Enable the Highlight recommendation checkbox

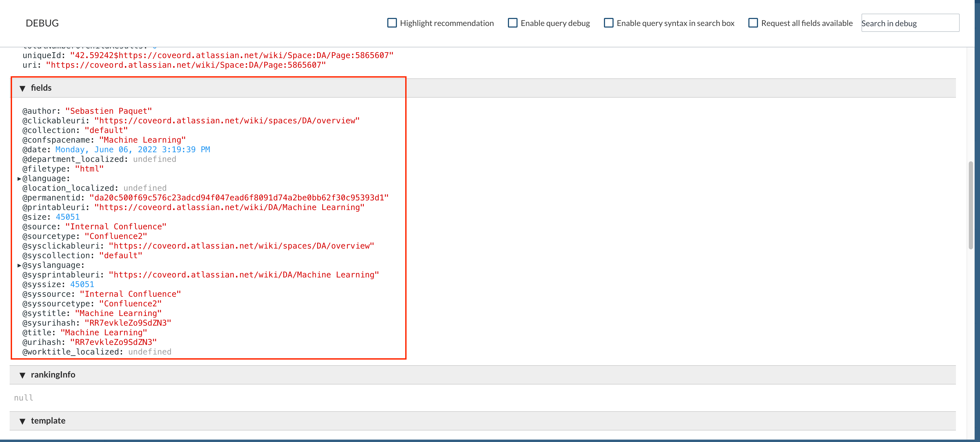point(392,23)
